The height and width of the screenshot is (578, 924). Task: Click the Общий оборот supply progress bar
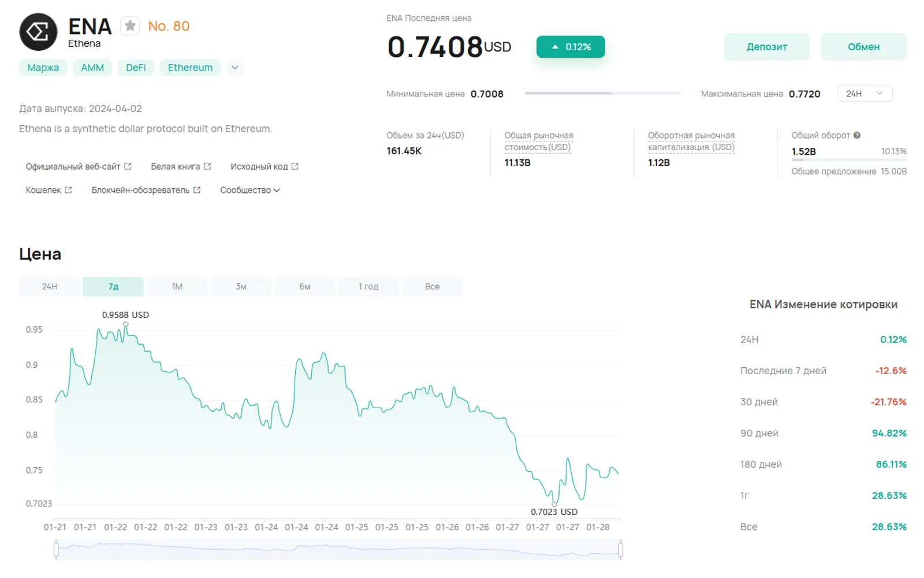point(849,160)
